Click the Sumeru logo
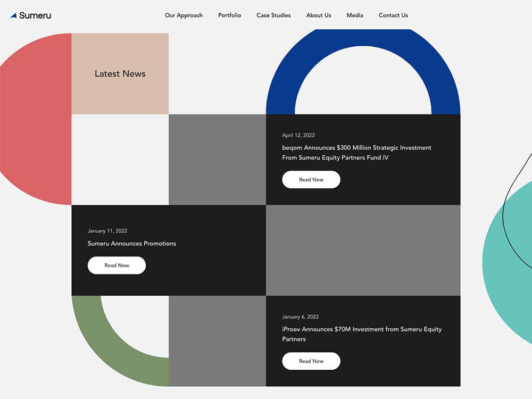Viewport: 532px width, 399px height. coord(30,15)
